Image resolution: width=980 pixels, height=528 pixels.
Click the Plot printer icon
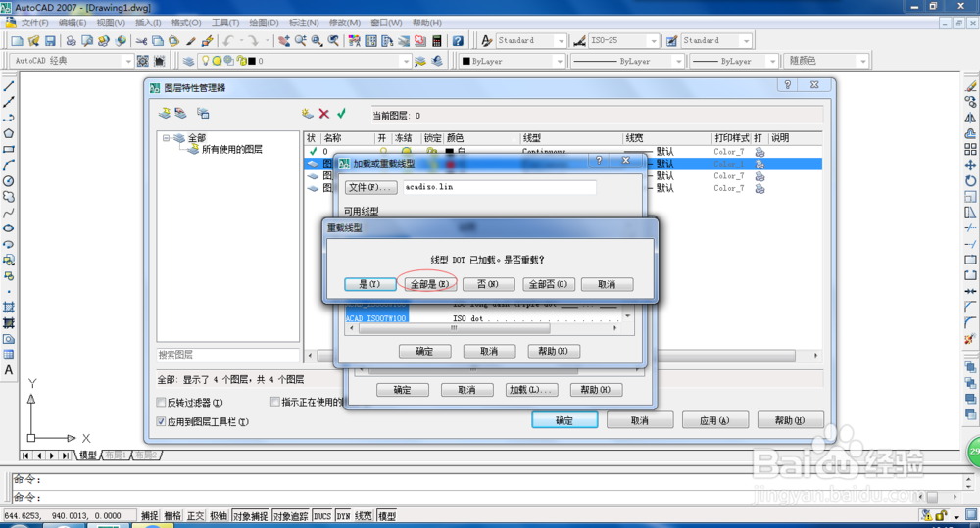coord(72,40)
